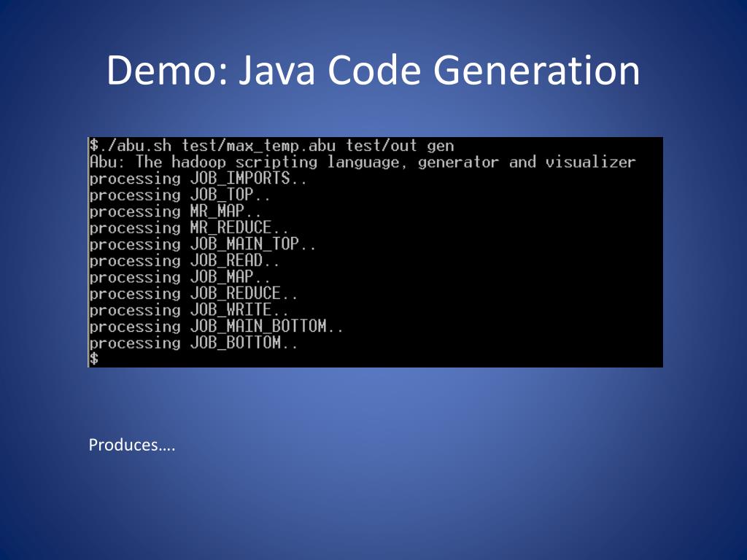Click the slide title 'Demo: Java Code Generation'
747x560 pixels.
pos(373,70)
